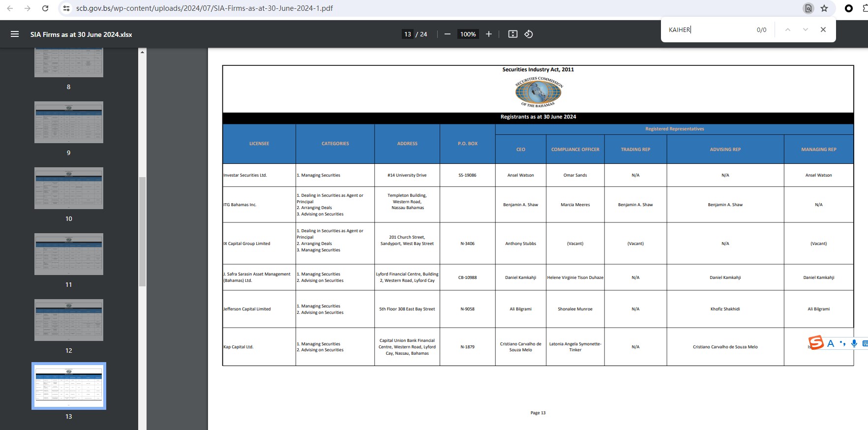The height and width of the screenshot is (430, 868).
Task: Click the Sogou input method S icon
Action: coord(816,342)
